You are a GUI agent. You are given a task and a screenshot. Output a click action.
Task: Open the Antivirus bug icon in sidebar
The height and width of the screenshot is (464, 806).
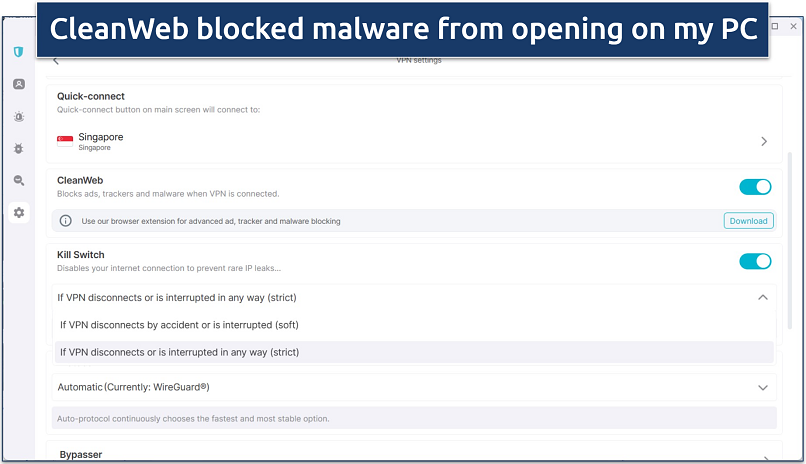pos(19,148)
